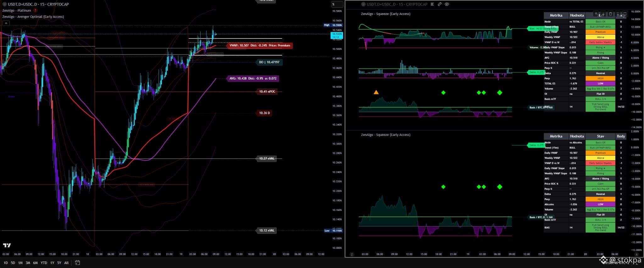The image size is (644, 268).
Task: Maximize the upper Squeeze pane
Action: [x=625, y=14]
